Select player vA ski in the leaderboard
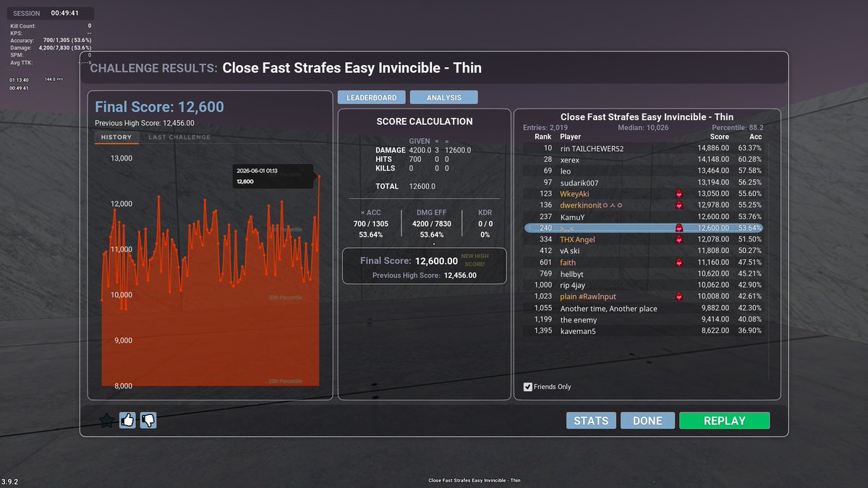The height and width of the screenshot is (488, 868). pos(570,251)
